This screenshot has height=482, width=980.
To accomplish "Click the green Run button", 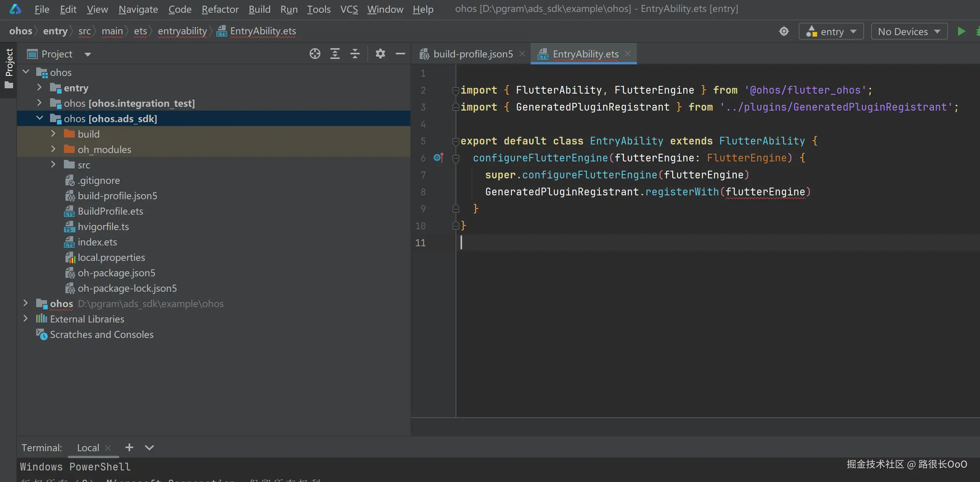I will pyautogui.click(x=961, y=32).
